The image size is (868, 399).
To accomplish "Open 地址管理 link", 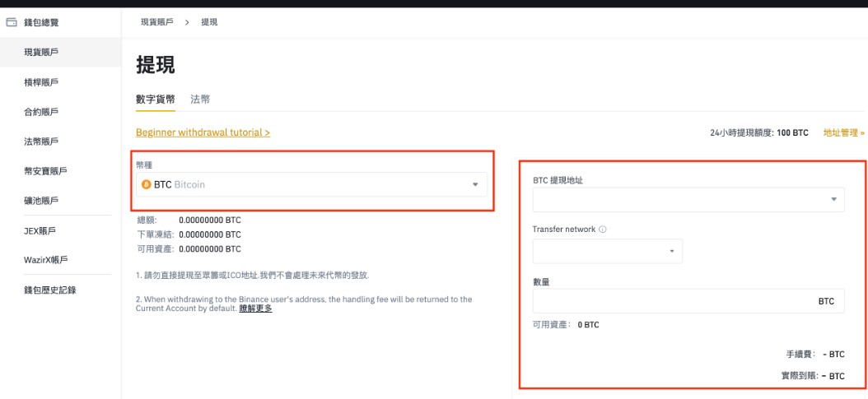I will [843, 132].
